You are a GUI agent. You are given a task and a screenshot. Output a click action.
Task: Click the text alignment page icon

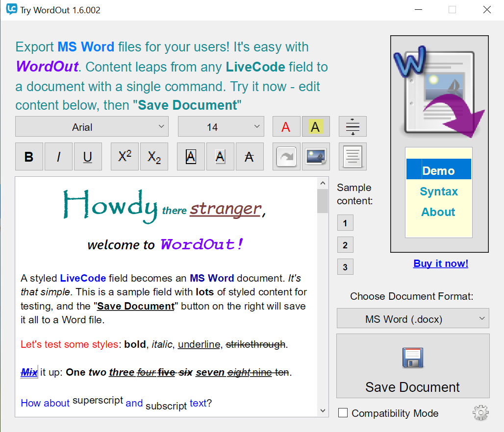[353, 157]
